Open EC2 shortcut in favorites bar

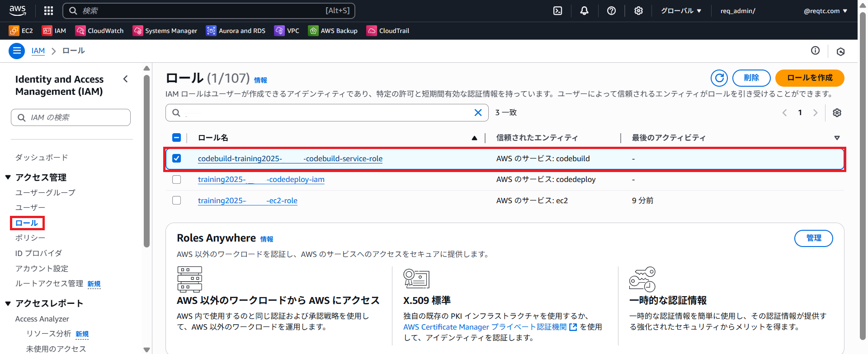(21, 31)
